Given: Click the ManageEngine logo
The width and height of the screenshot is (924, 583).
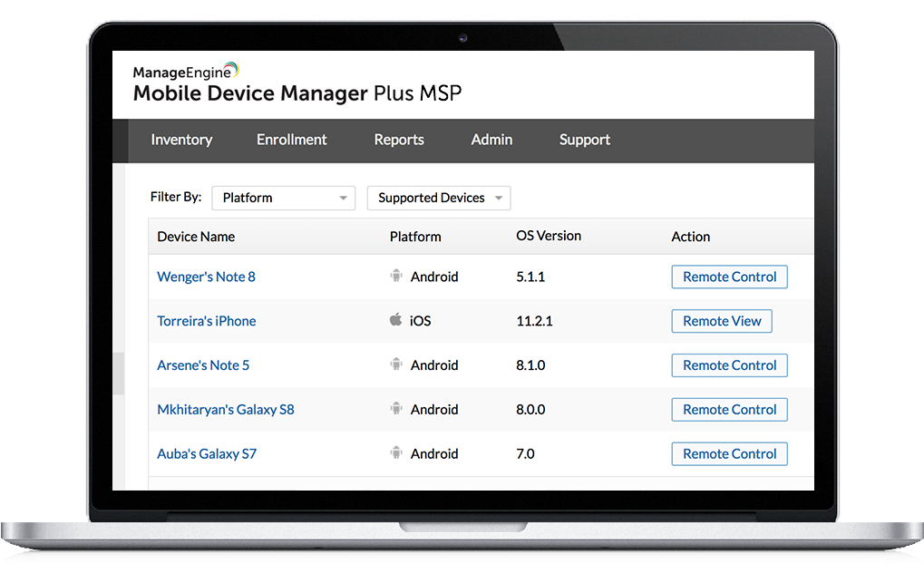Looking at the screenshot, I should click(x=186, y=72).
